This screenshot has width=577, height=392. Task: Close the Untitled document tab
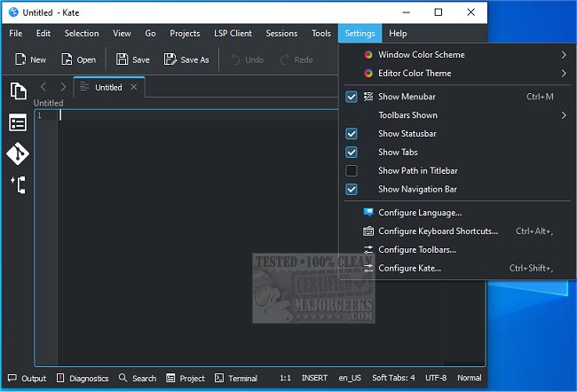[134, 88]
